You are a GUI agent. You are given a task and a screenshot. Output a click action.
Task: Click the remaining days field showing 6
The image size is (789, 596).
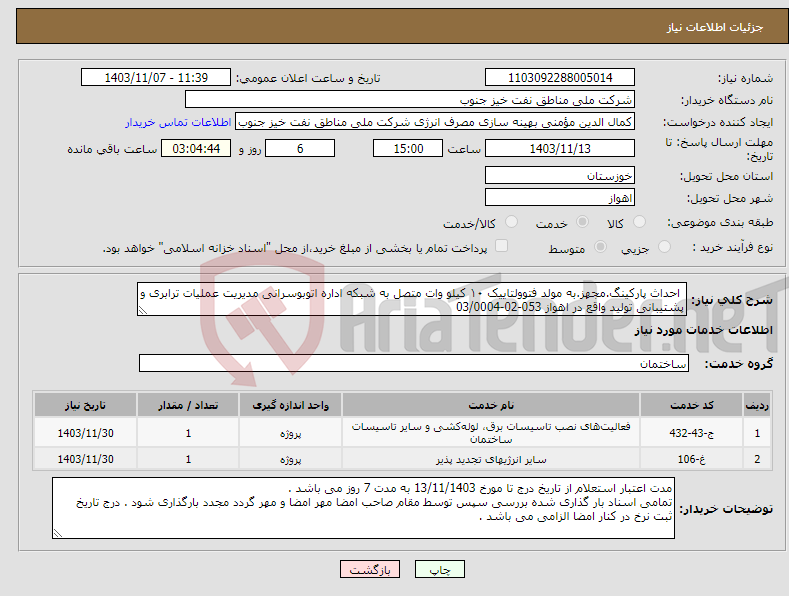pos(300,148)
